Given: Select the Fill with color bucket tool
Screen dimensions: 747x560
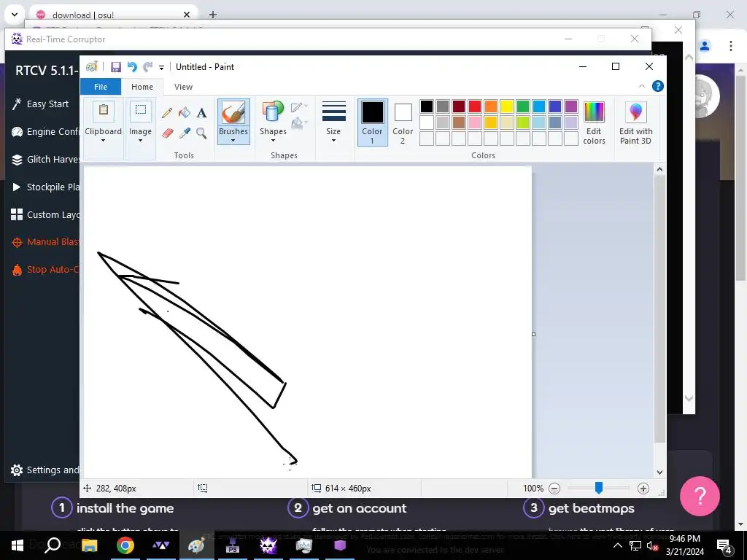Looking at the screenshot, I should pos(185,113).
